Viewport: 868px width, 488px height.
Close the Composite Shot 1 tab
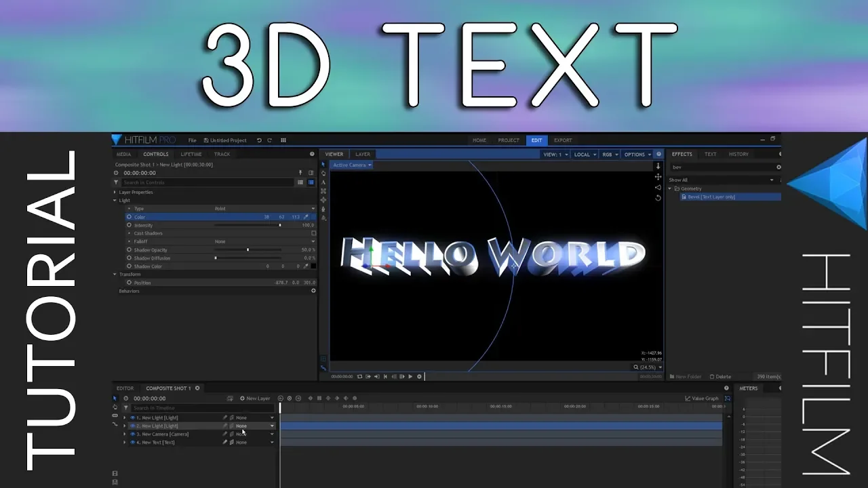[x=197, y=388]
